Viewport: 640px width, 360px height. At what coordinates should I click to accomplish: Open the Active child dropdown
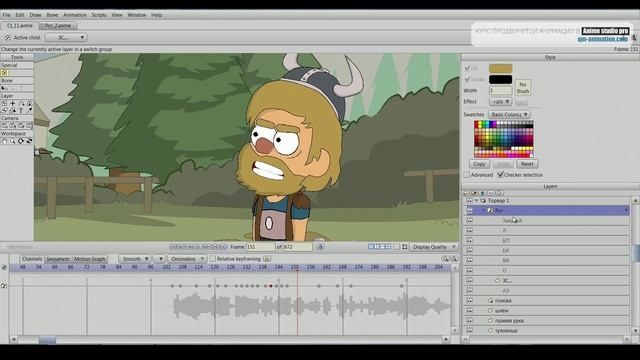pyautogui.click(x=66, y=38)
